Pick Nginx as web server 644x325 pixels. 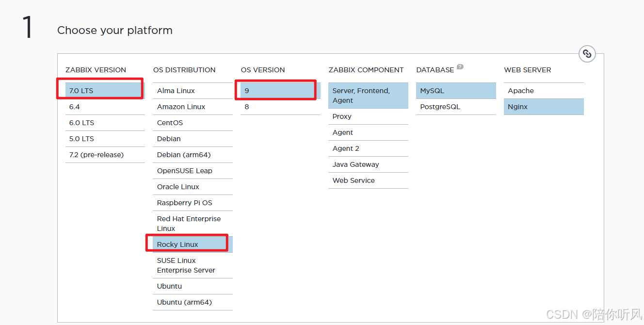click(x=544, y=107)
